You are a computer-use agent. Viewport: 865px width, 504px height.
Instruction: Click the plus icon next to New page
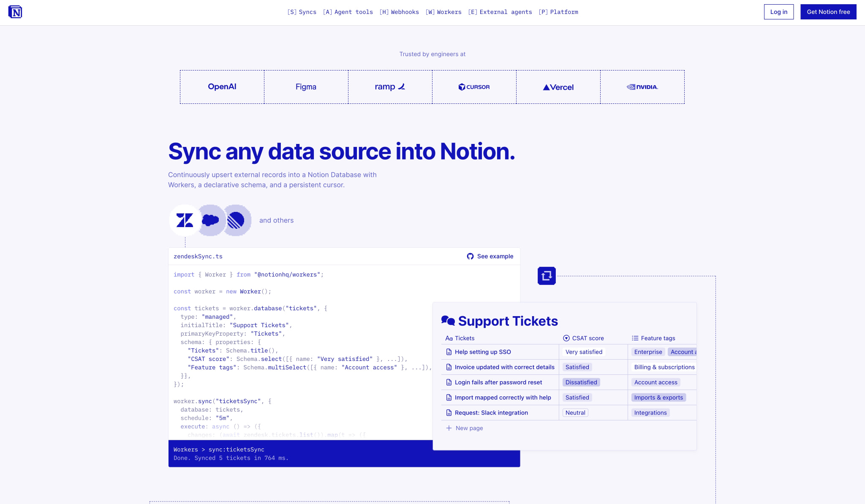pyautogui.click(x=449, y=428)
